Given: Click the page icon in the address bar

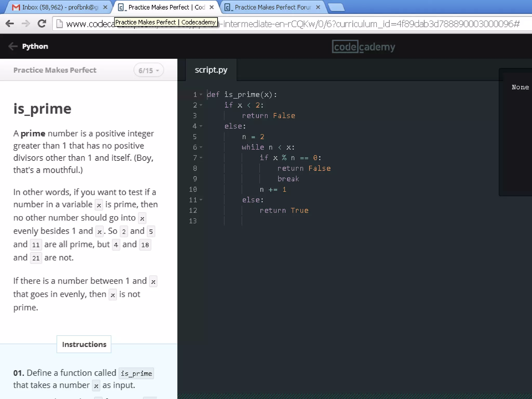Looking at the screenshot, I should [x=59, y=24].
